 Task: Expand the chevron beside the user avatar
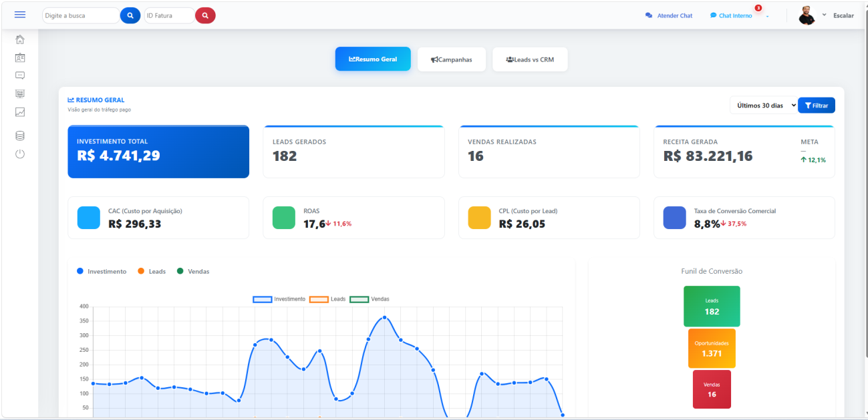[x=824, y=15]
